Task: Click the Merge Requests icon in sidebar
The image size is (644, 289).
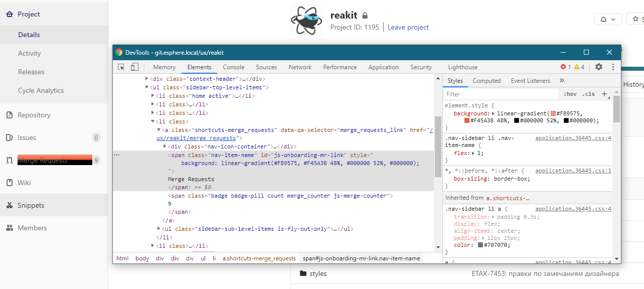Action: 9,161
